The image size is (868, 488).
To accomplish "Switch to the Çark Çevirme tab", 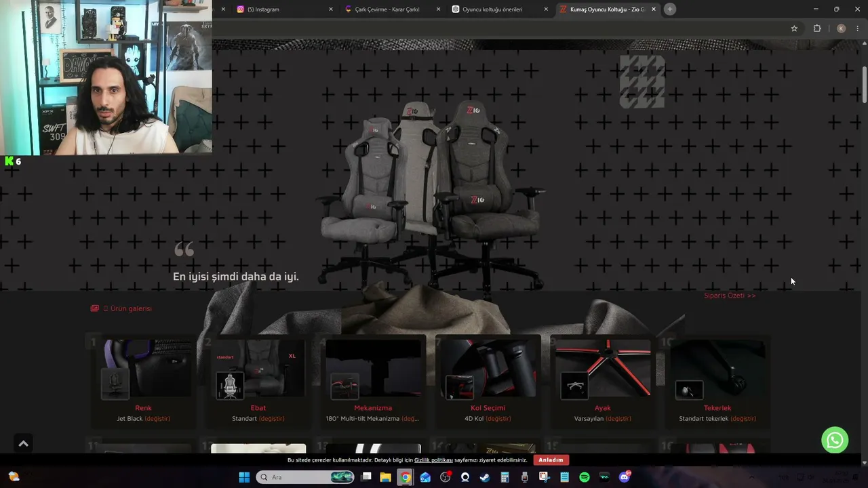I will click(392, 9).
